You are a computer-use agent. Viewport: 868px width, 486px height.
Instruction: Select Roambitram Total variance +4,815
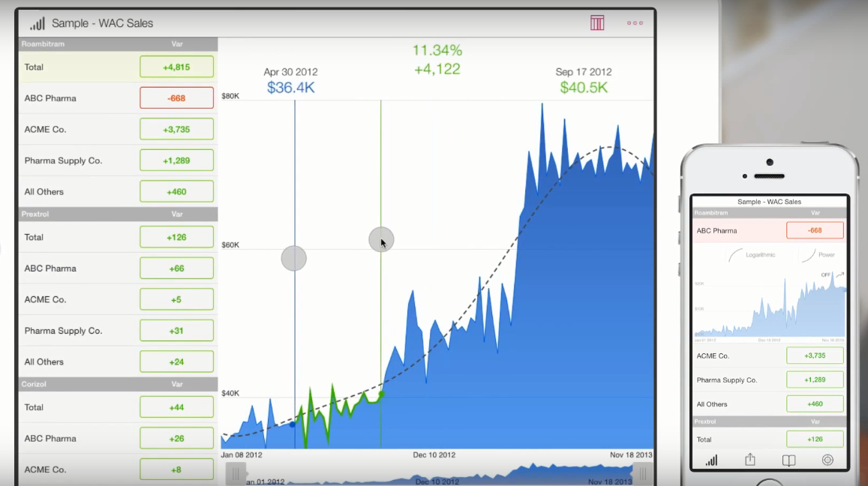176,67
